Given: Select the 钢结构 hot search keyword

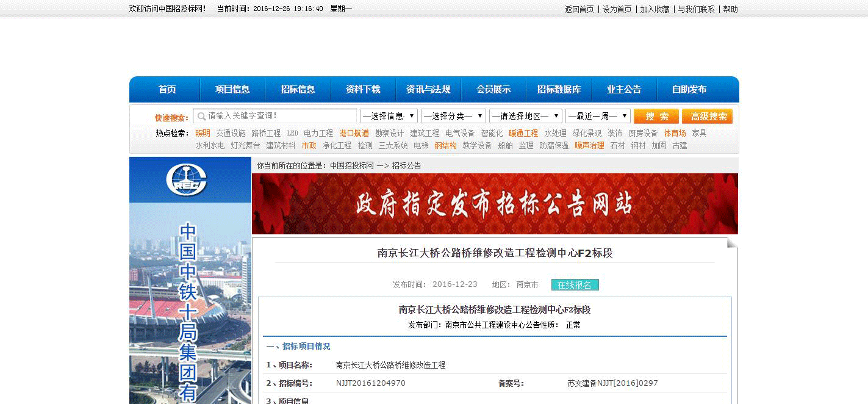Looking at the screenshot, I should point(445,146).
